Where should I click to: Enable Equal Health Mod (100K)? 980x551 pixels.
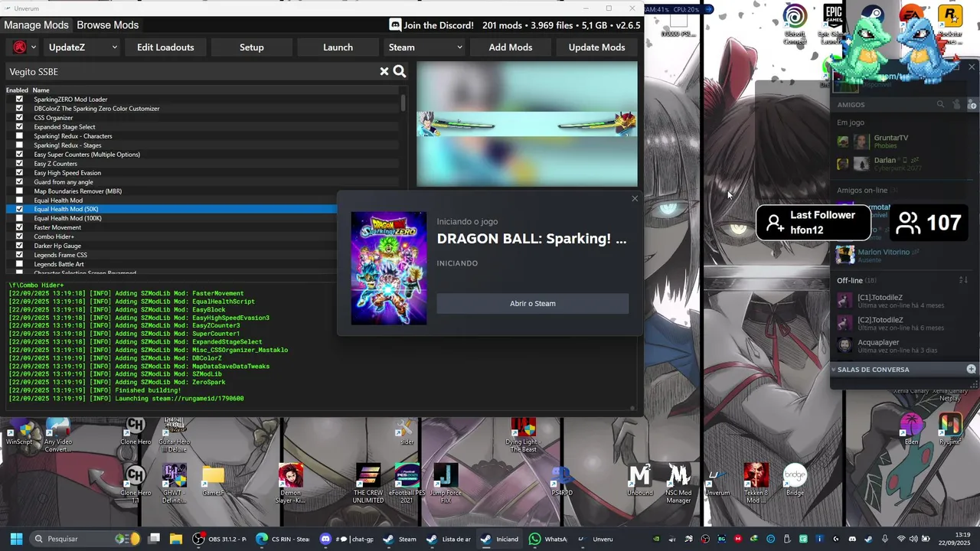click(19, 218)
